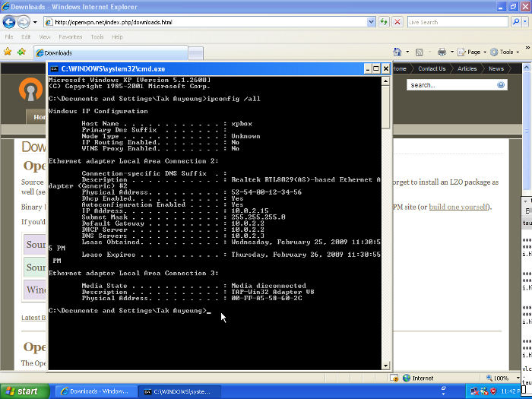Maximize the cmd.exe window
The height and width of the screenshot is (399, 532).
click(x=376, y=69)
